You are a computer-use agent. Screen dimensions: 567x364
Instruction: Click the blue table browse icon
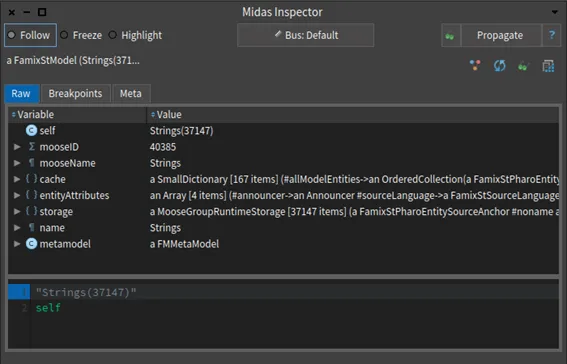[548, 66]
